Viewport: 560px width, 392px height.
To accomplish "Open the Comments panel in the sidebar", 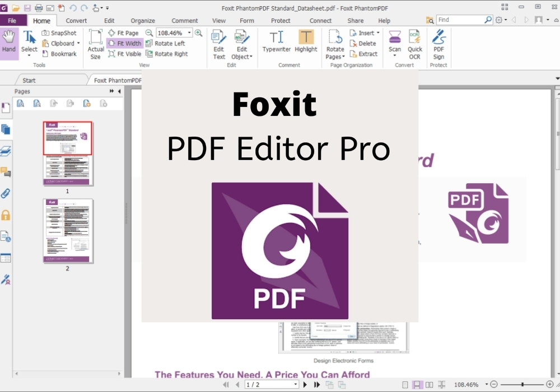I will pyautogui.click(x=6, y=172).
